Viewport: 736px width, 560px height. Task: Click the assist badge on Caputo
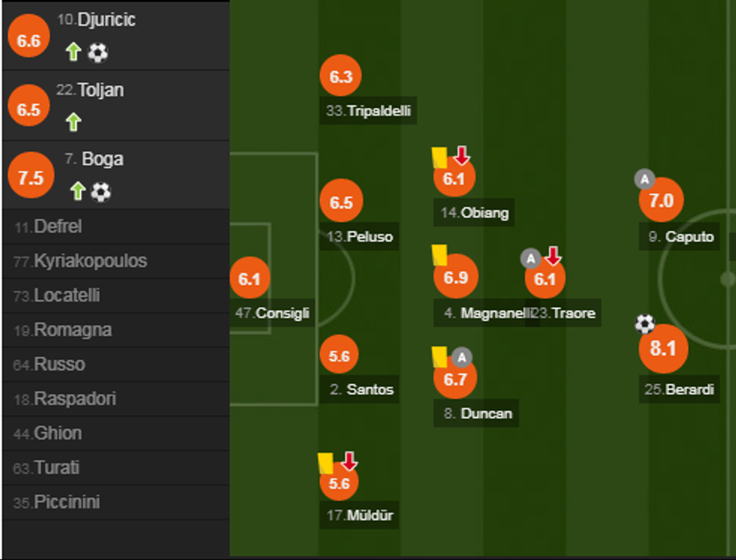(644, 179)
